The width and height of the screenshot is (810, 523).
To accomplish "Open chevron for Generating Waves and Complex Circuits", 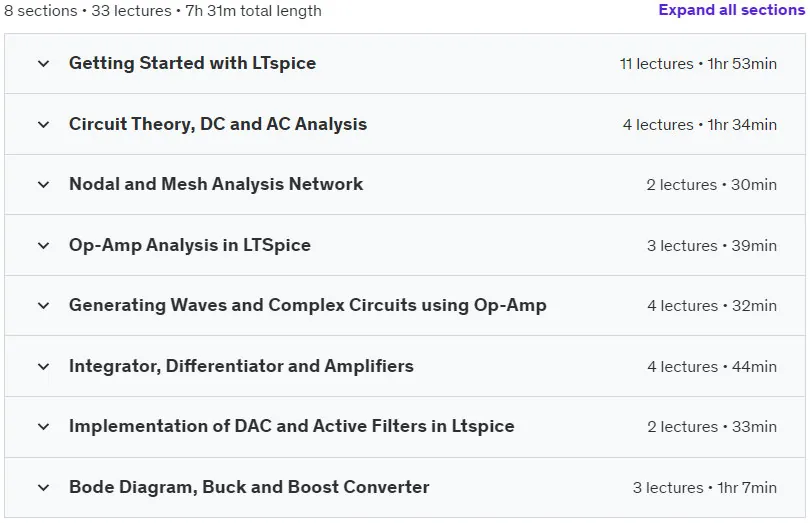I will coord(44,305).
